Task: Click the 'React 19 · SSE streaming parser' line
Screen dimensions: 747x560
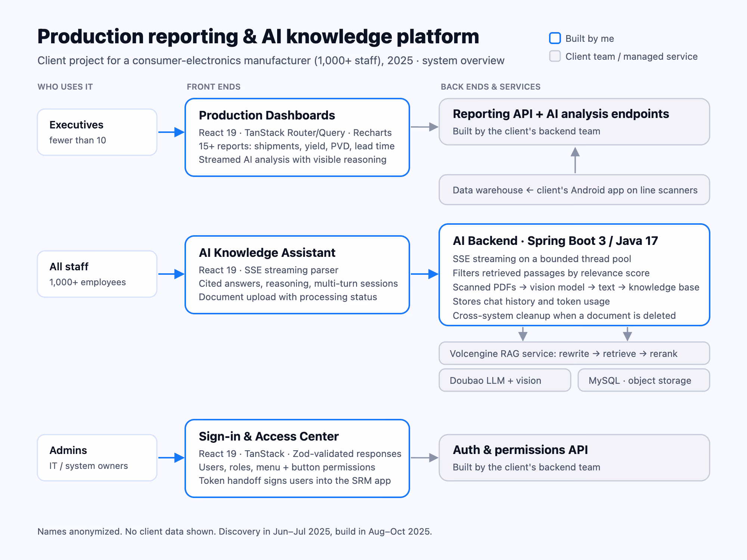Action: tap(268, 270)
